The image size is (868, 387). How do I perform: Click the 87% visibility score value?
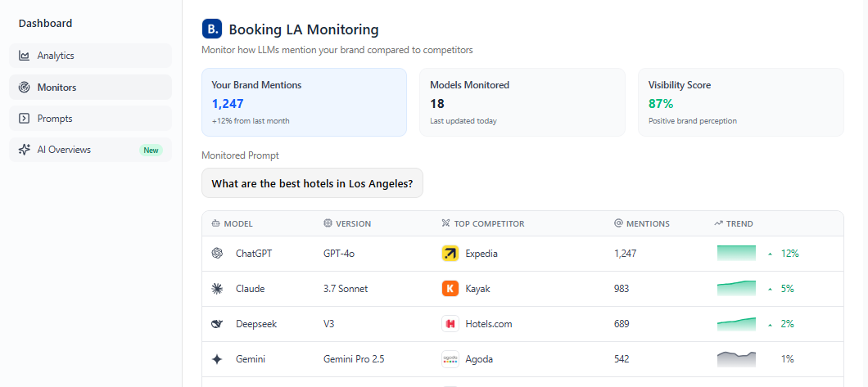(661, 103)
